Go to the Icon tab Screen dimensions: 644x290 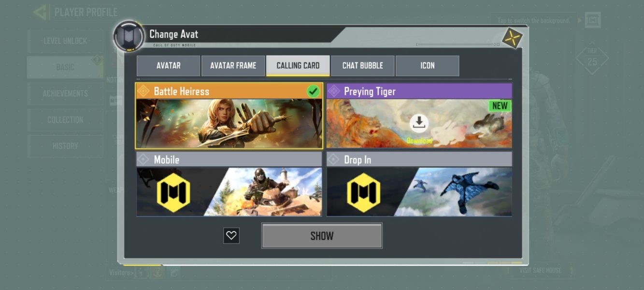point(427,66)
